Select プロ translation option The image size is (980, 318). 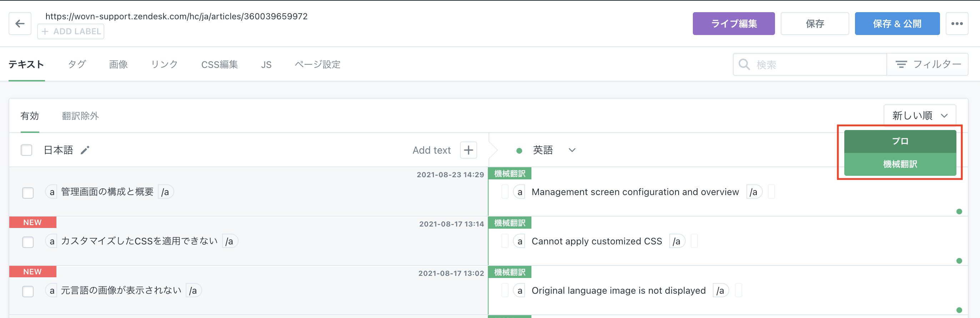[900, 141]
